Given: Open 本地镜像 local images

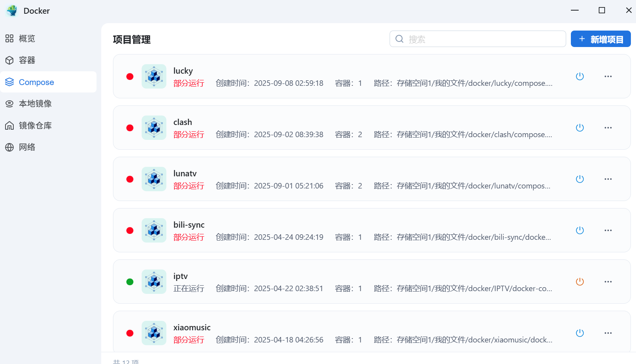Looking at the screenshot, I should point(48,103).
